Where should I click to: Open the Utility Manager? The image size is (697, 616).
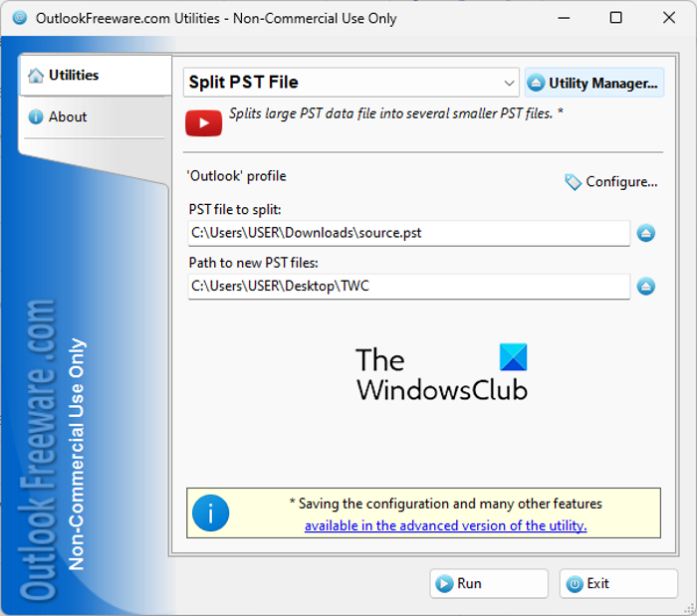click(594, 83)
